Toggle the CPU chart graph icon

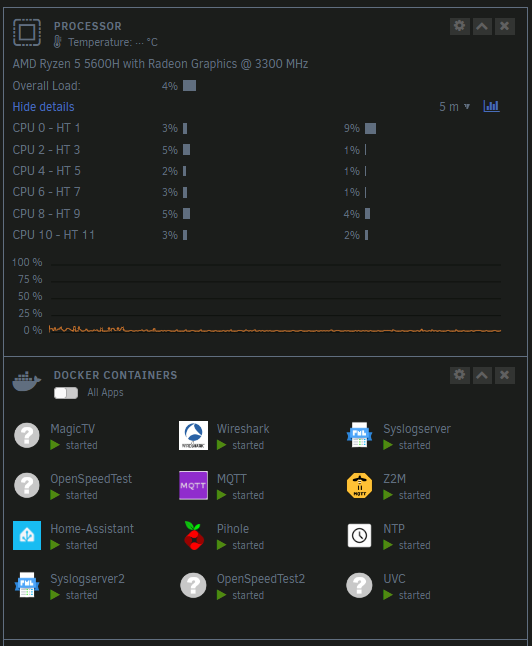pyautogui.click(x=491, y=106)
